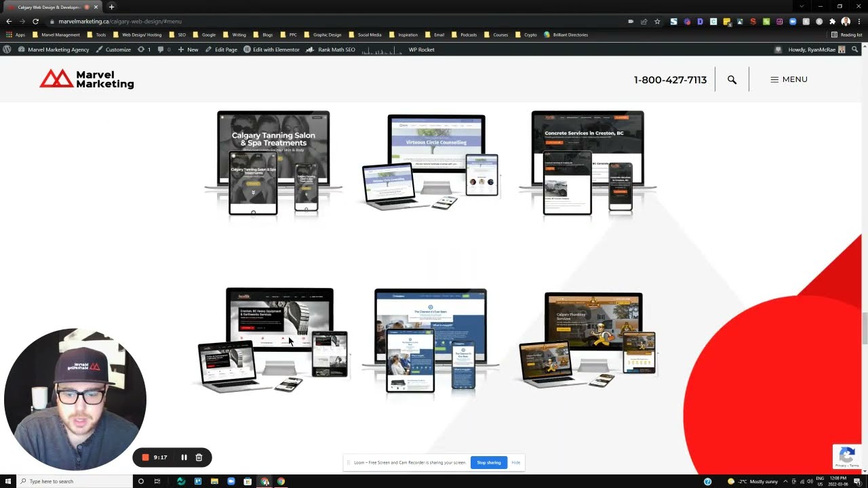This screenshot has height=488, width=868.
Task: Open the Rank Math SEO menu
Action: point(331,49)
